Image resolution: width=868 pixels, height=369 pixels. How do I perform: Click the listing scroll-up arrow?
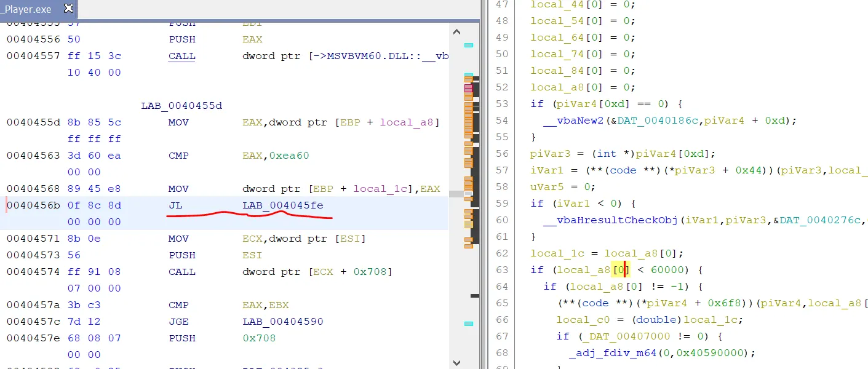coord(456,32)
